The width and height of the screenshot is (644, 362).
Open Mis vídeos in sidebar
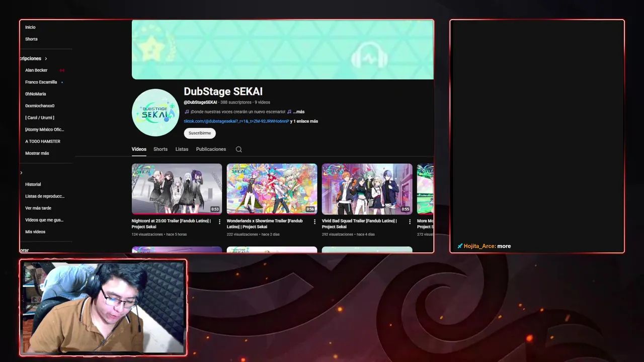[x=35, y=232]
